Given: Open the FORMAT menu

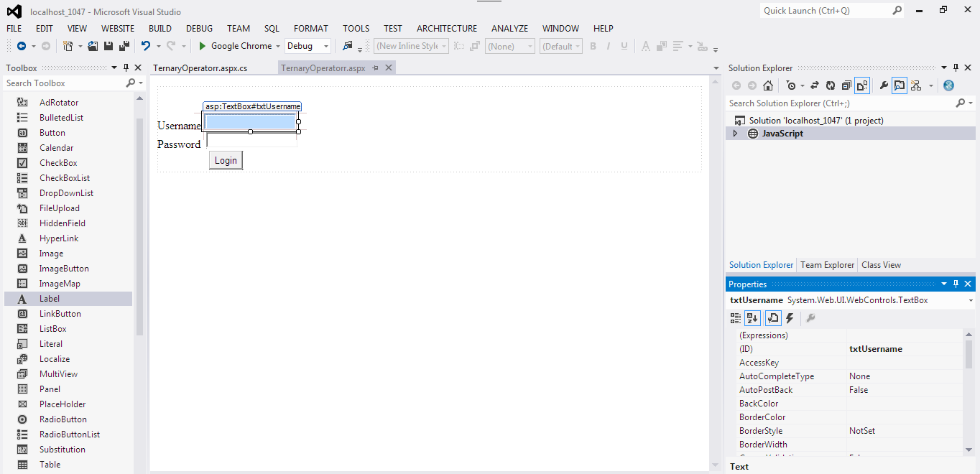Looking at the screenshot, I should [311, 29].
